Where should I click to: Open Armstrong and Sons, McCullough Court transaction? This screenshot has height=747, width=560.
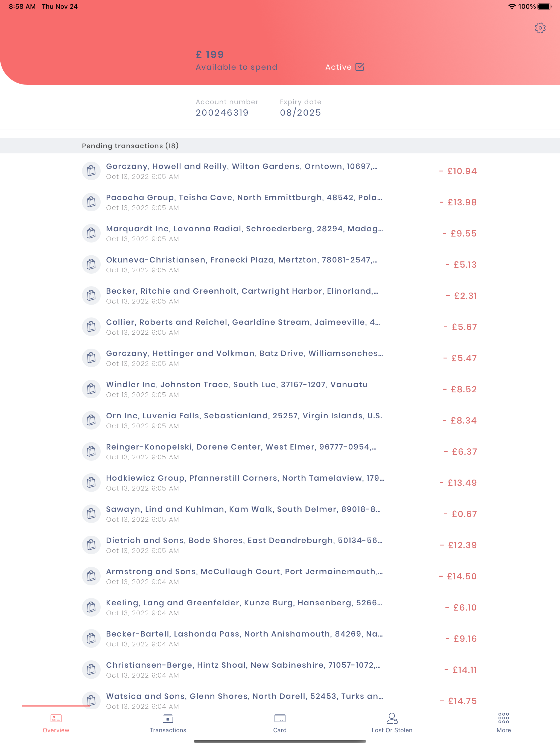(280, 576)
